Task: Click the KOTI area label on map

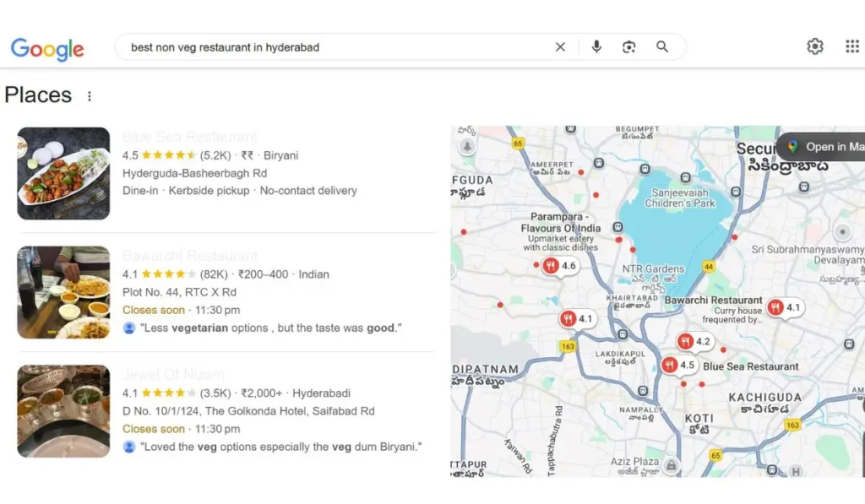Action: pos(699,419)
